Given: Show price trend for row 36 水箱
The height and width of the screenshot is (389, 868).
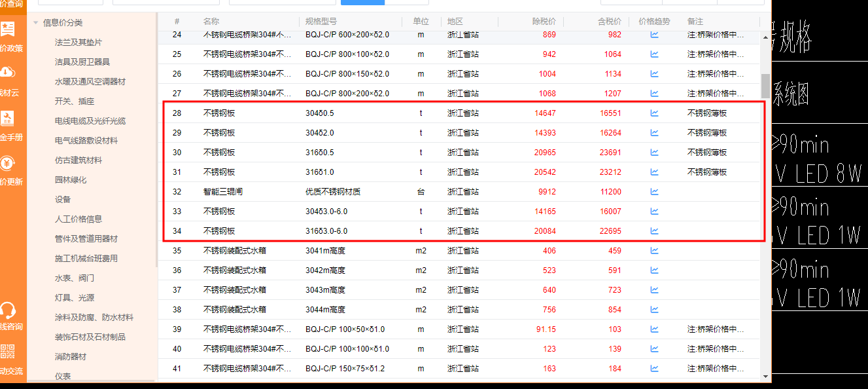Looking at the screenshot, I should 654,270.
